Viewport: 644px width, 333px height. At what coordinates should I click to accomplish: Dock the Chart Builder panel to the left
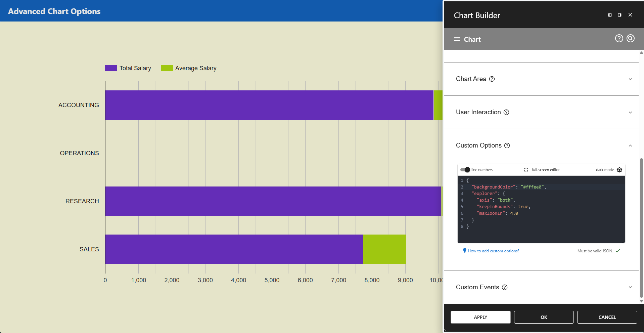pos(610,15)
